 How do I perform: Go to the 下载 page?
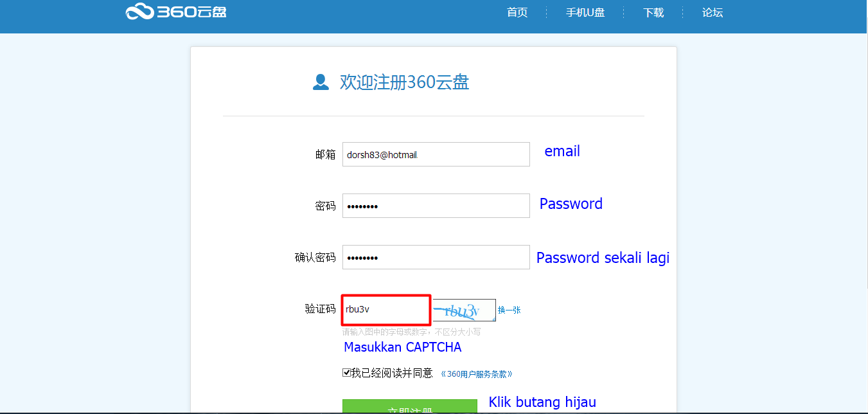click(x=653, y=12)
